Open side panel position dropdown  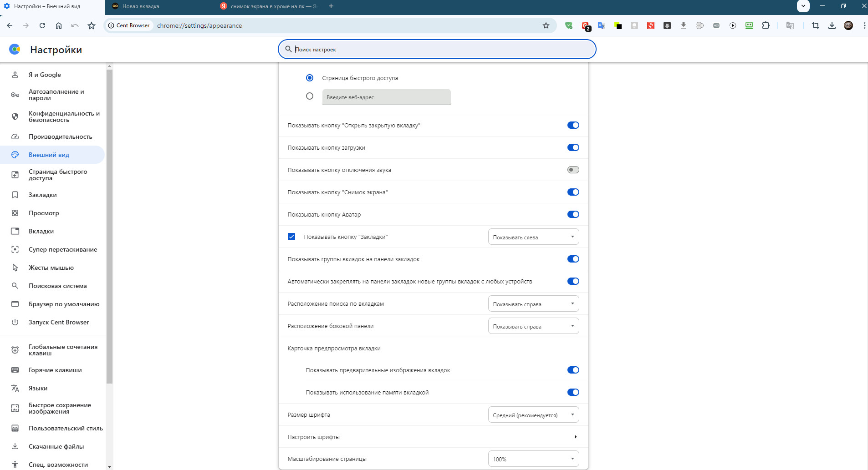[x=533, y=326]
